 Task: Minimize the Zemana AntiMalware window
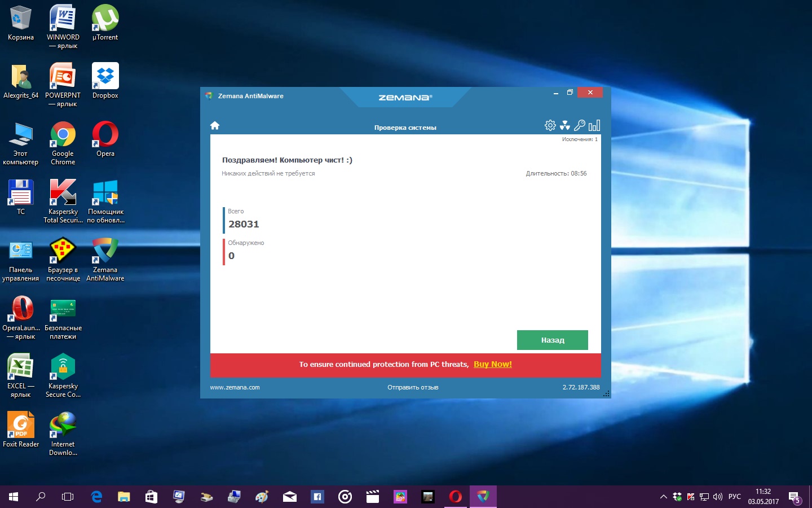pyautogui.click(x=556, y=93)
